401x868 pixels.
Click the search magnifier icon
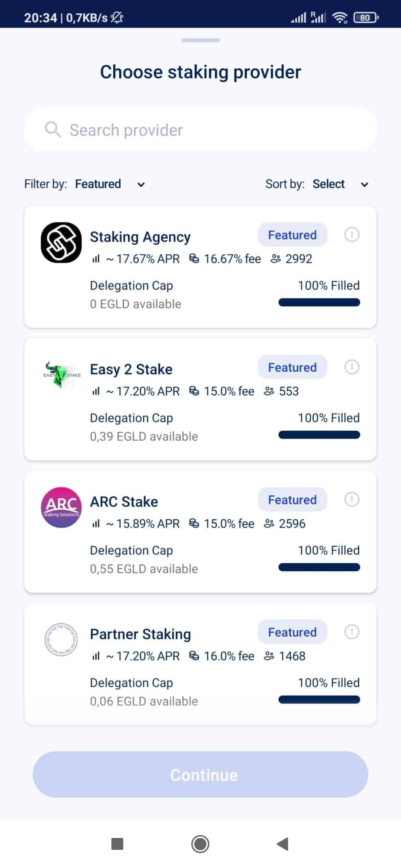tap(53, 129)
